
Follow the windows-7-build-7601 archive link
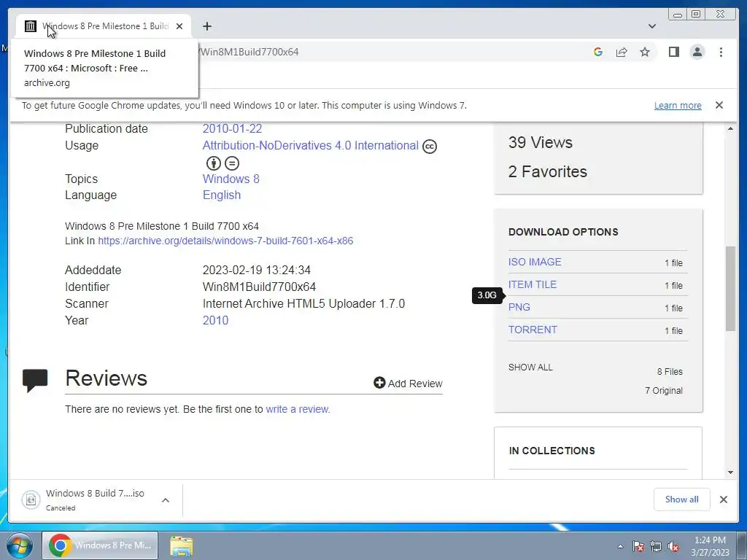click(x=225, y=241)
